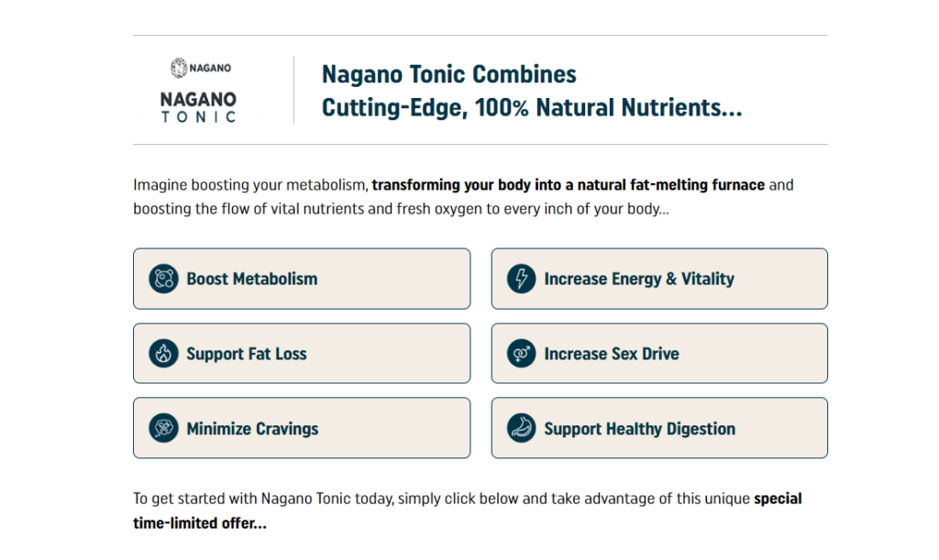The width and height of the screenshot is (939, 560).
Task: Click the Minimize Cravings label text
Action: [x=252, y=429]
